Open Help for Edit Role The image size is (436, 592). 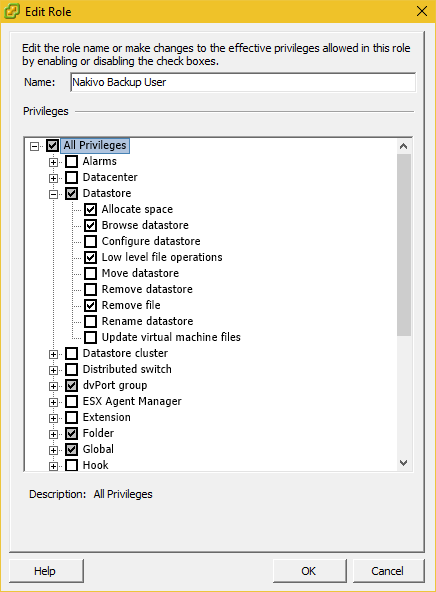click(46, 571)
